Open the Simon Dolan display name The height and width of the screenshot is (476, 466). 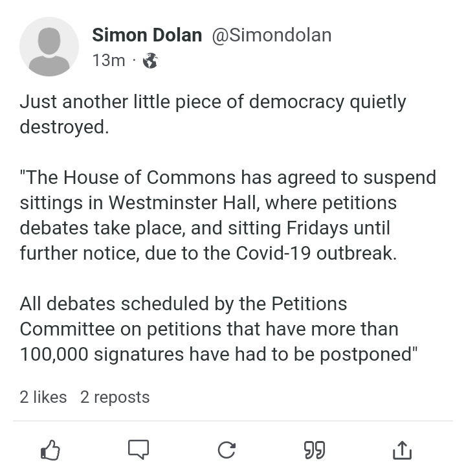[147, 35]
